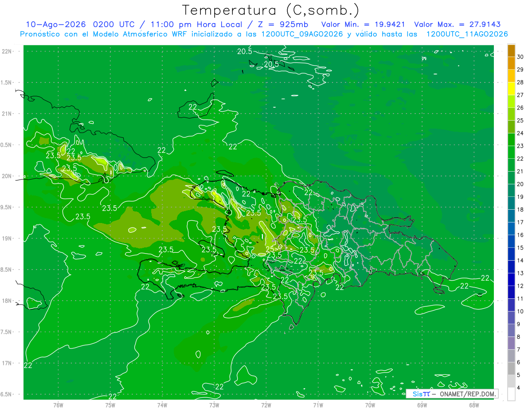Click the gray legend band between 5 and 6
The width and height of the screenshot is (532, 411).
(x=511, y=369)
